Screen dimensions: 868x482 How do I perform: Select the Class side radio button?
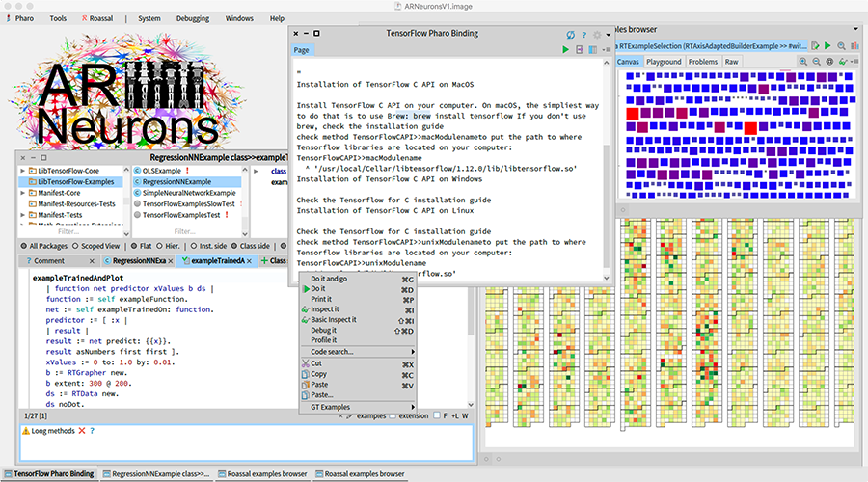tap(234, 246)
